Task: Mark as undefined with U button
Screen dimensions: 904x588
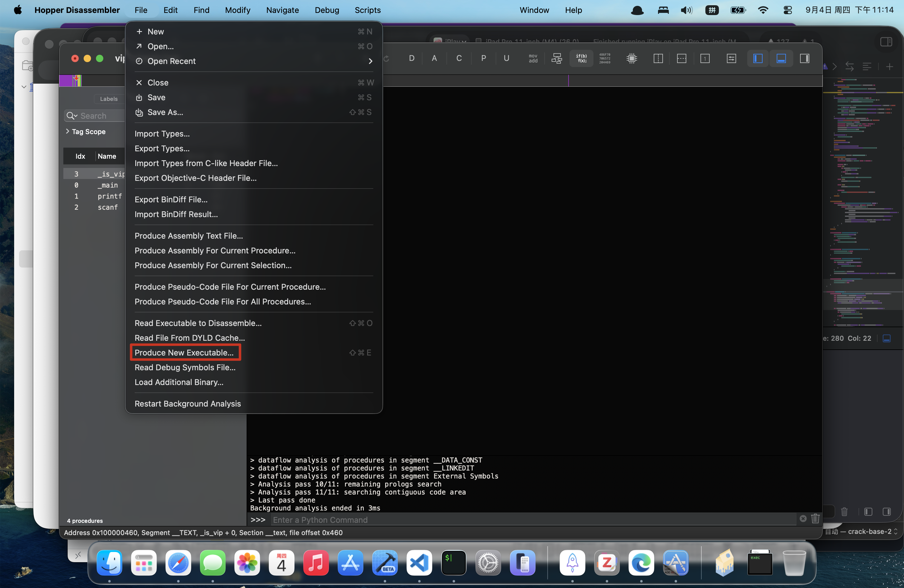Action: [x=506, y=58]
